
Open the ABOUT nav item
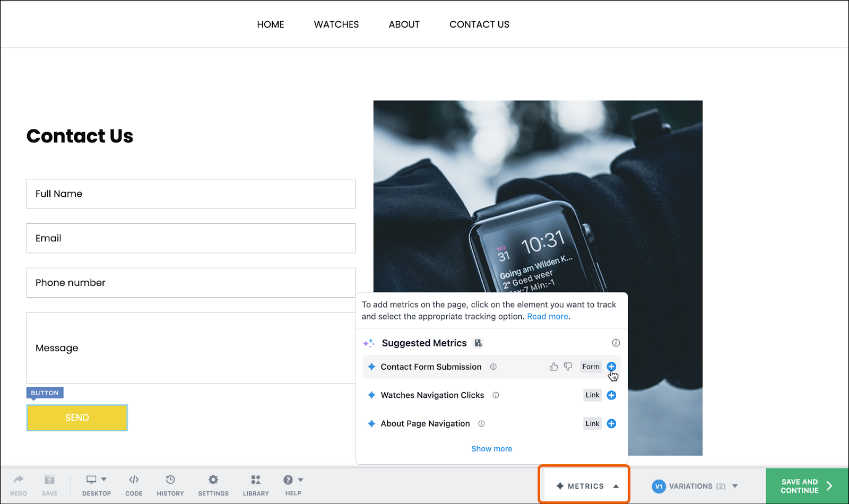404,24
